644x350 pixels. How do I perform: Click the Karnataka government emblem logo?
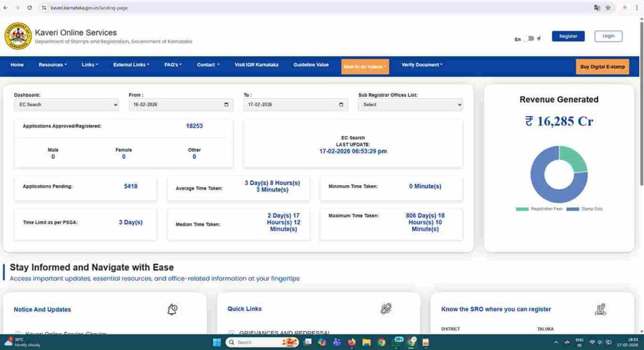pos(18,37)
